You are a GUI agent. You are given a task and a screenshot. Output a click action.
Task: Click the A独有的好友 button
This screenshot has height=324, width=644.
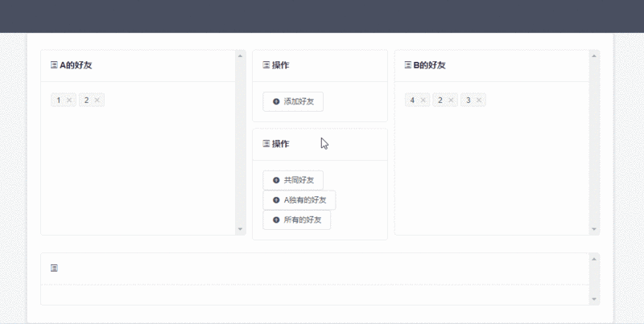299,200
